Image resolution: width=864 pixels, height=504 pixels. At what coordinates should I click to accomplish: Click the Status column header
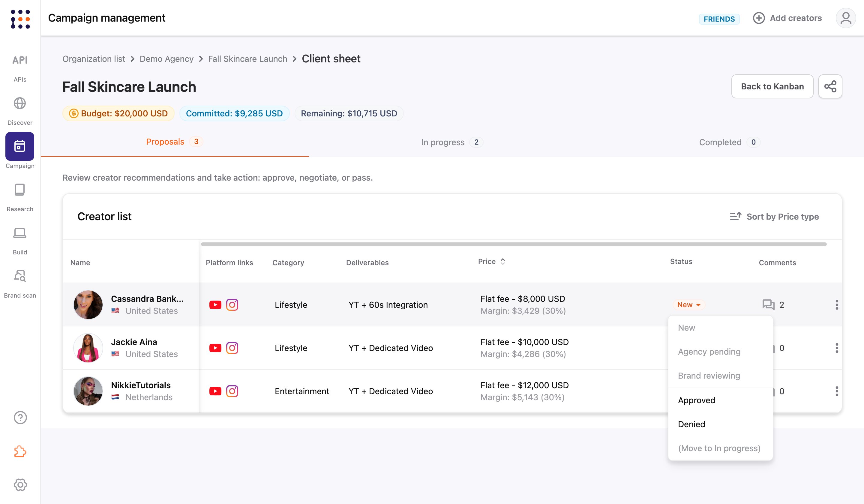tap(681, 261)
